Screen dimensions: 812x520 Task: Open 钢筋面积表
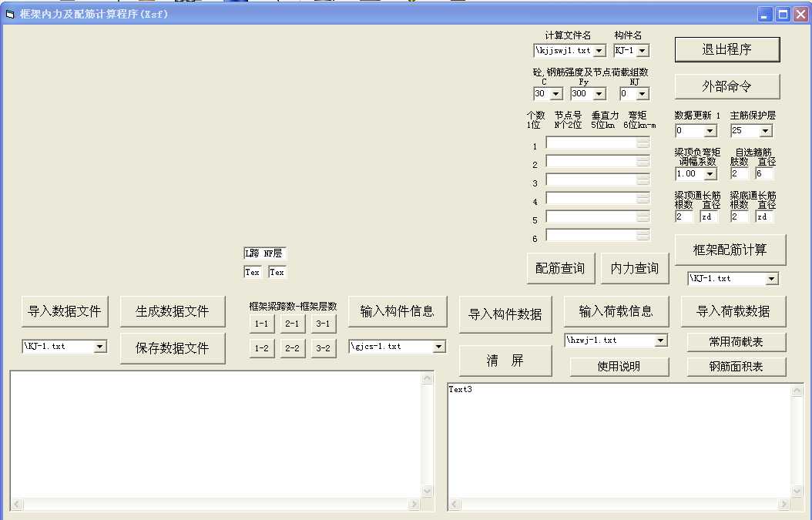(737, 366)
